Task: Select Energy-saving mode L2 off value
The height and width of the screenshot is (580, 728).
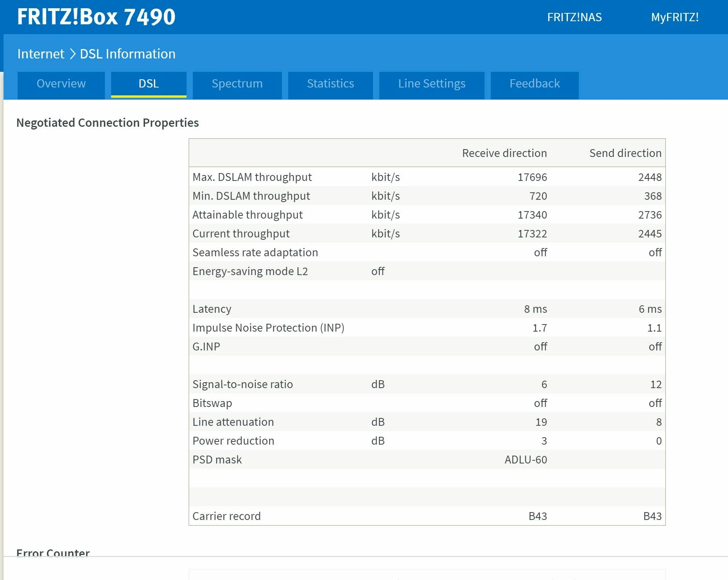Action: pos(378,271)
